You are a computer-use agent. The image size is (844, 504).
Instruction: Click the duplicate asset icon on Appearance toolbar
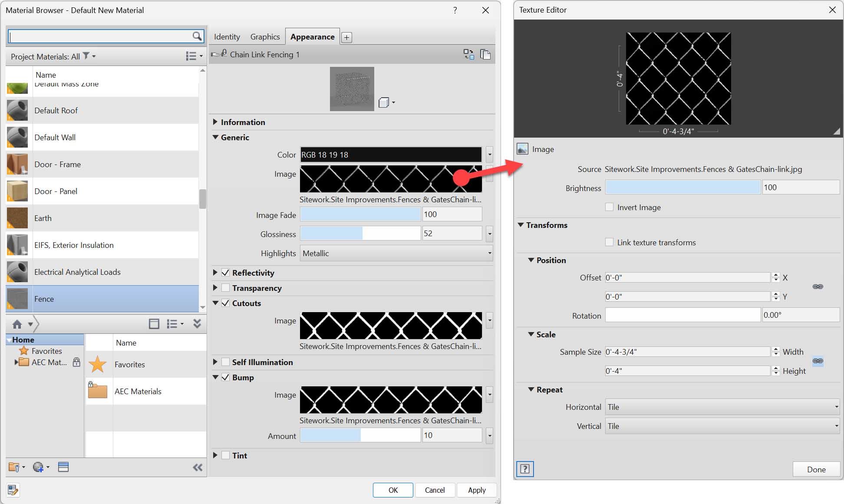click(485, 54)
